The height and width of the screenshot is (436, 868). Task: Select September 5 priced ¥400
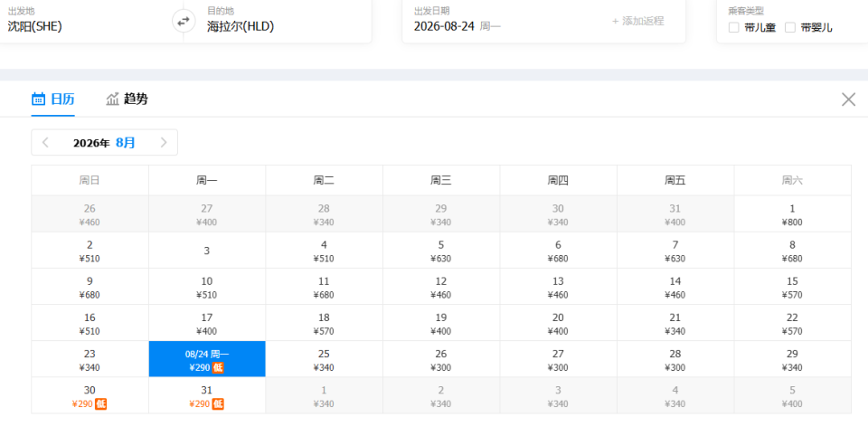coord(793,395)
